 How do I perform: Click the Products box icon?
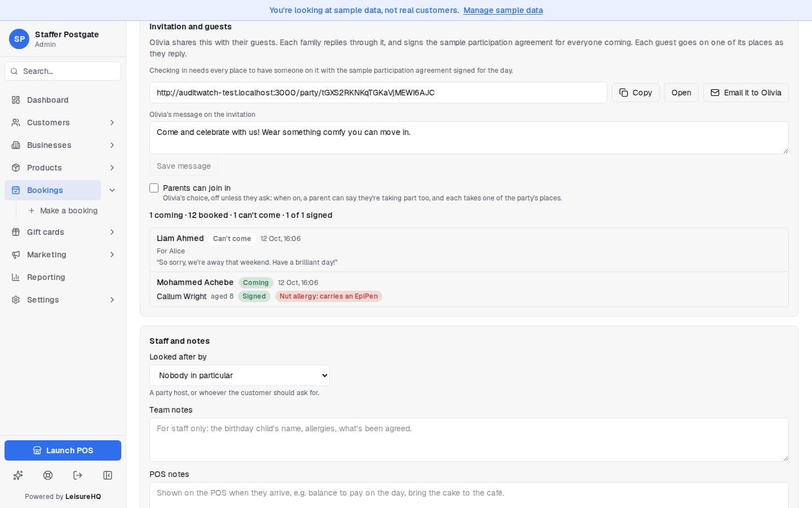coord(16,168)
